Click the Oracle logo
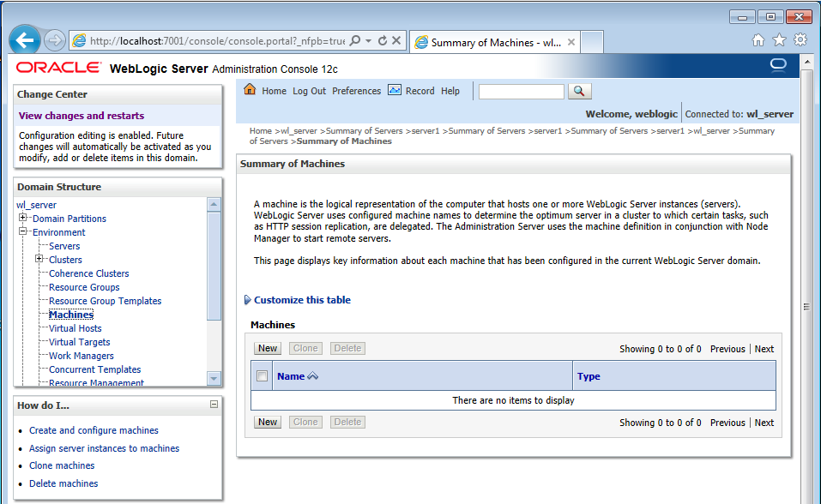The height and width of the screenshot is (504, 821). click(x=58, y=68)
